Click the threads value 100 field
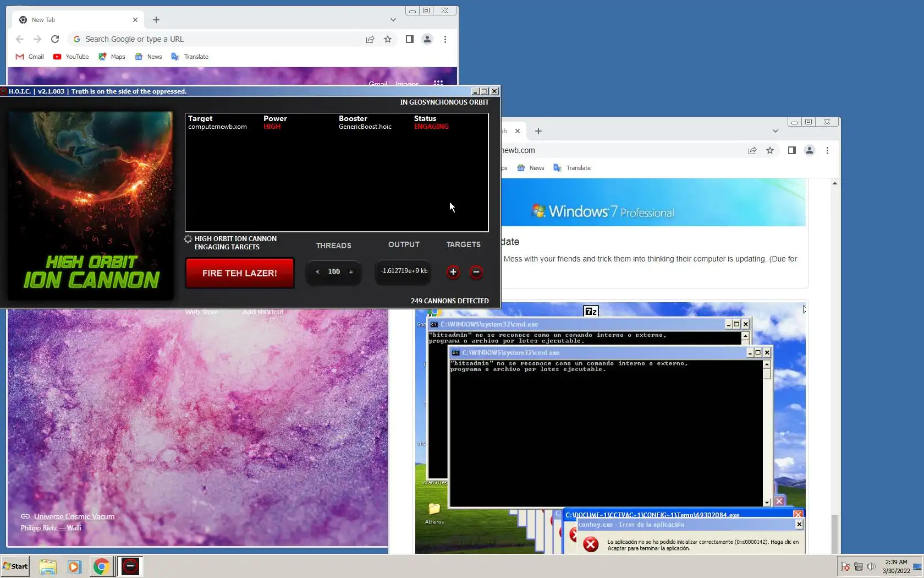The image size is (924, 578). tap(334, 272)
